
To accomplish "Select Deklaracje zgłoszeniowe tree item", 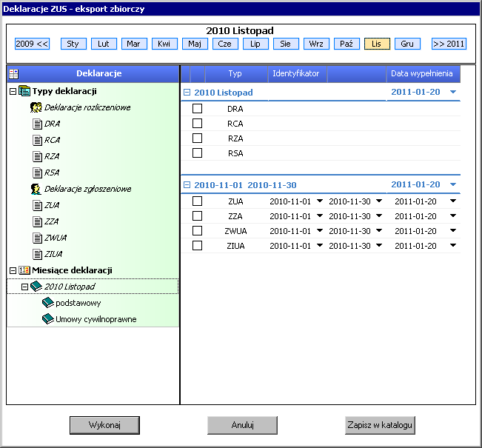I will click(x=87, y=189).
